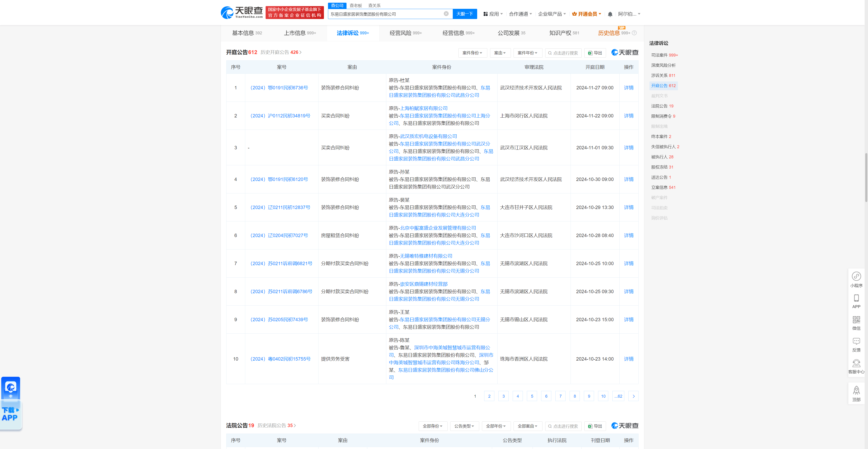
Task: Expand the 案由 dropdown above the table
Action: pos(500,53)
